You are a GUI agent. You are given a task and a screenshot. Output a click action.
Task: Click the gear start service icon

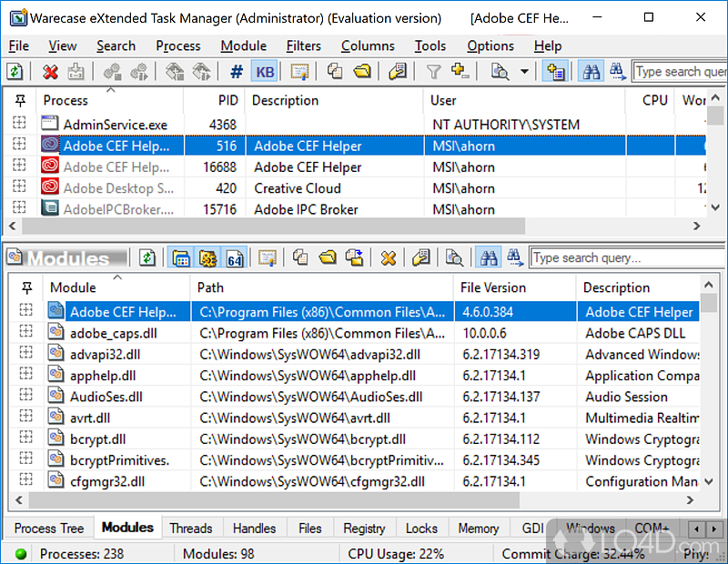click(x=139, y=72)
